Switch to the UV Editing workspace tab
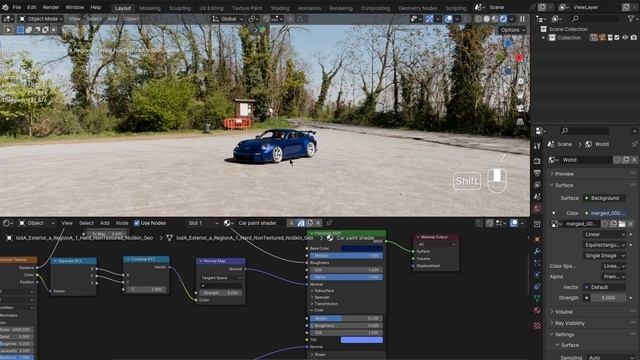Screen dimensions: 640x360 click(211, 8)
